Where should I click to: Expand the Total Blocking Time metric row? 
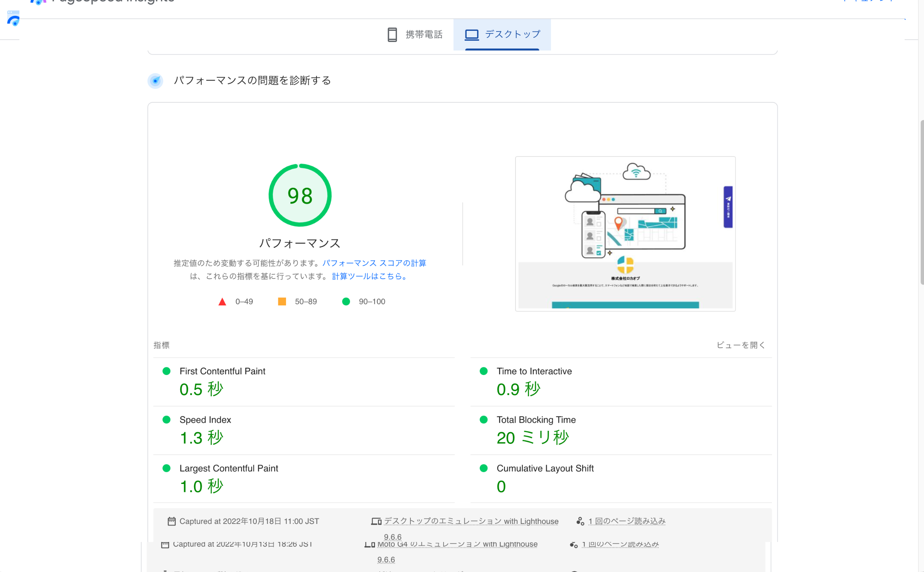coord(536,420)
